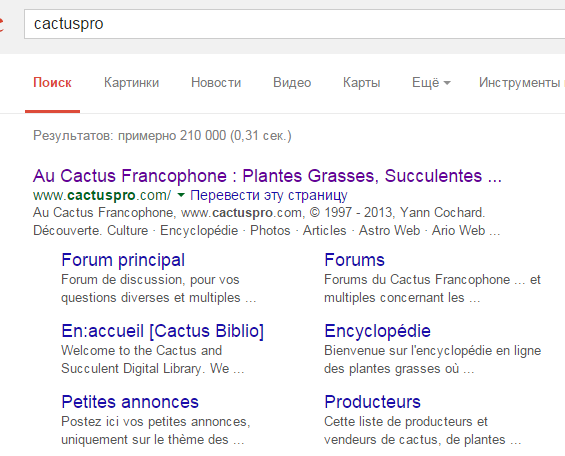Viewport: 565px width, 456px height.
Task: Open the Видео tab
Action: tap(292, 82)
